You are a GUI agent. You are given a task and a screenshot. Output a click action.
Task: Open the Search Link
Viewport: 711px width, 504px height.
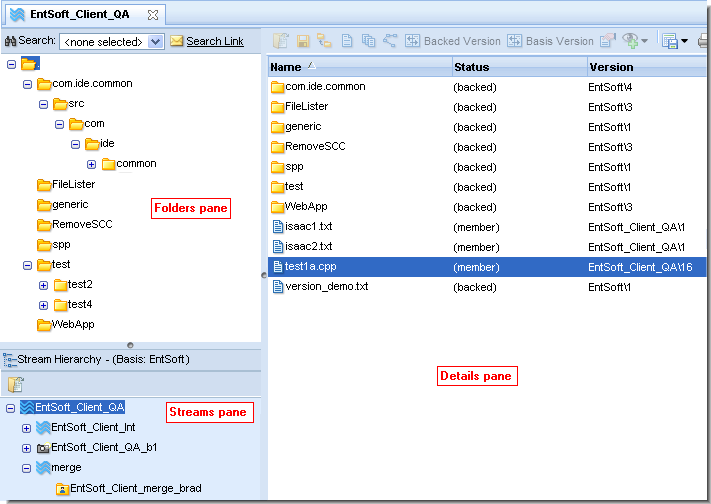point(214,41)
